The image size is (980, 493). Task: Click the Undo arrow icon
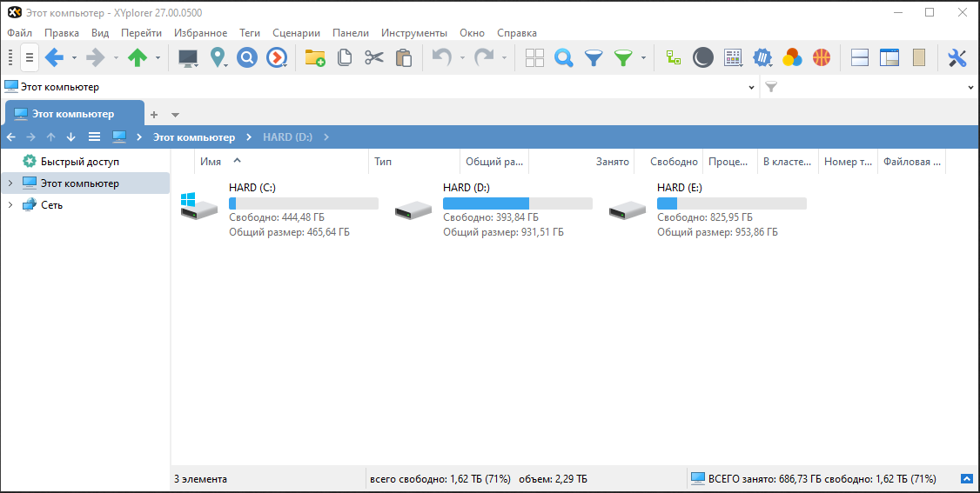click(442, 58)
